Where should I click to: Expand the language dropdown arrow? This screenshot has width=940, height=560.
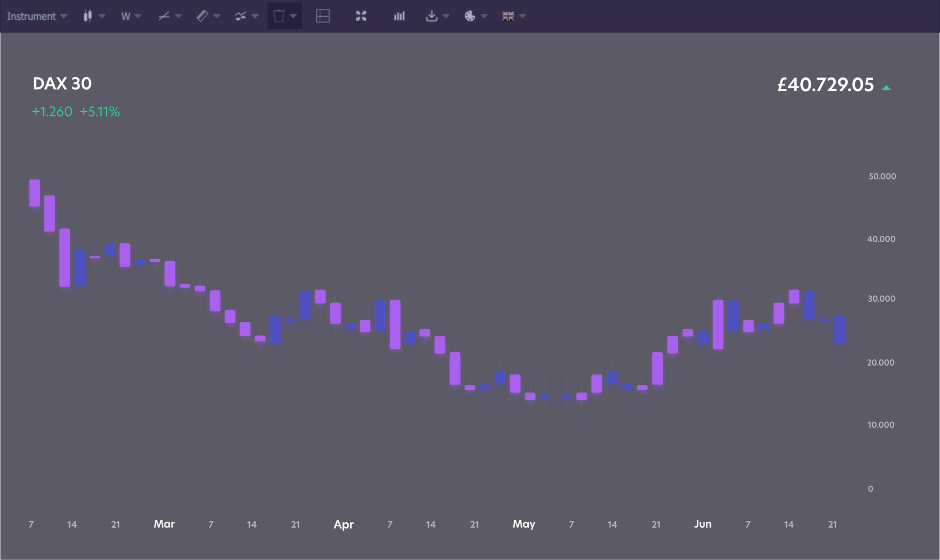[522, 16]
